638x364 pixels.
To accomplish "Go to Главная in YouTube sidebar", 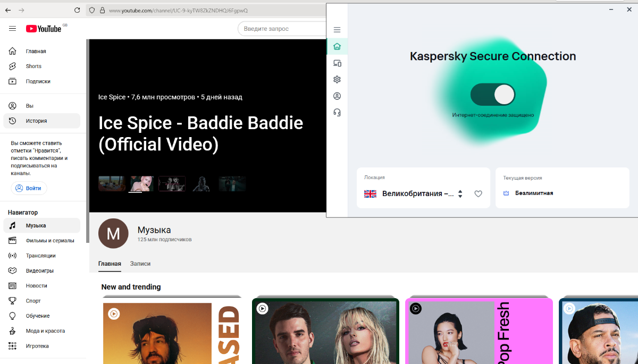I will click(x=41, y=52).
